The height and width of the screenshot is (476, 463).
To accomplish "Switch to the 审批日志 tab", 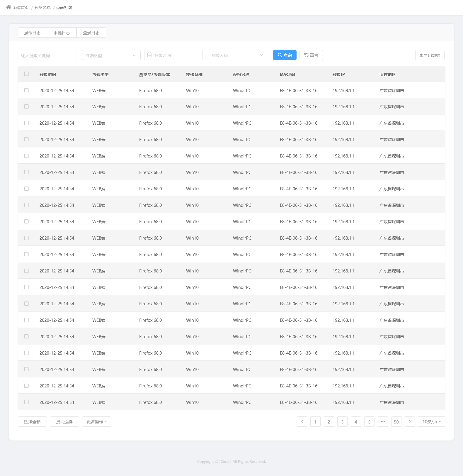I will point(62,33).
